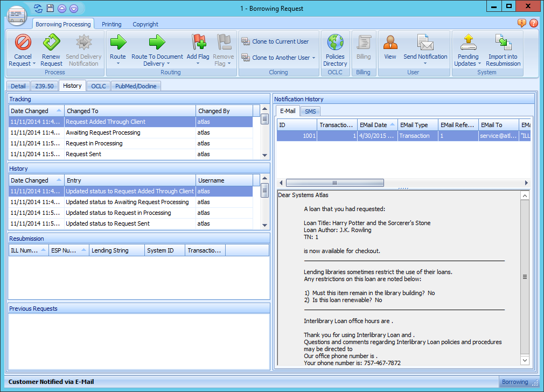This screenshot has width=544, height=392.
Task: Open the Policies Directory globe icon
Action: (335, 42)
